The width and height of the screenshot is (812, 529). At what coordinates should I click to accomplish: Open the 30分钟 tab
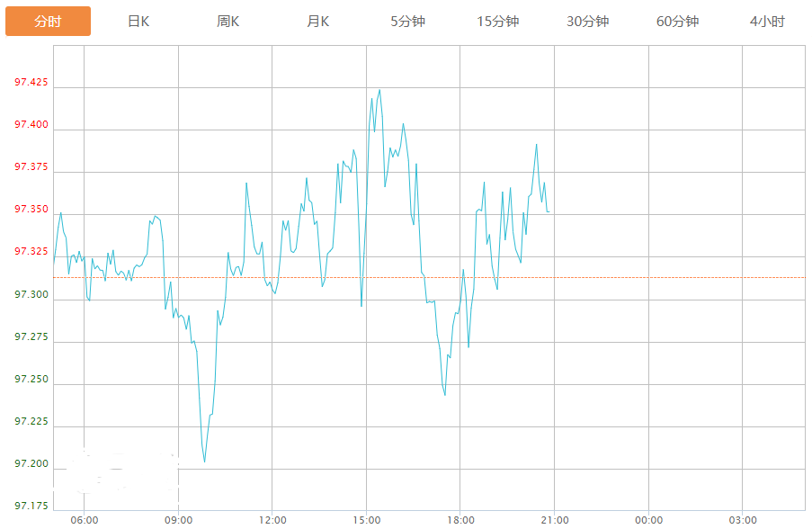tap(587, 22)
